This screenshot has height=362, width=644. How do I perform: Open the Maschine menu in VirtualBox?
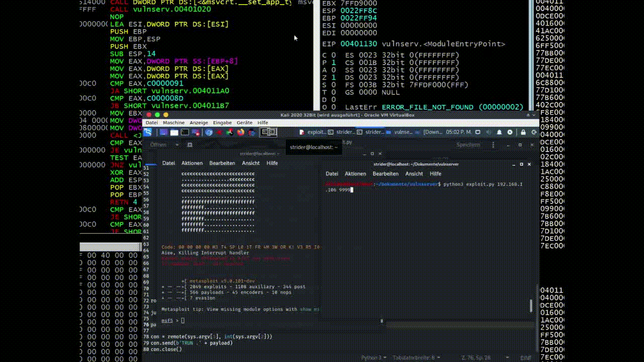tap(174, 123)
